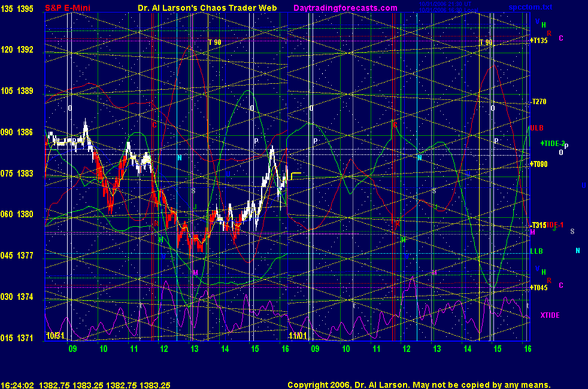Click the "10" hour label of the 10/31 session
588x389 pixels.
tap(103, 349)
